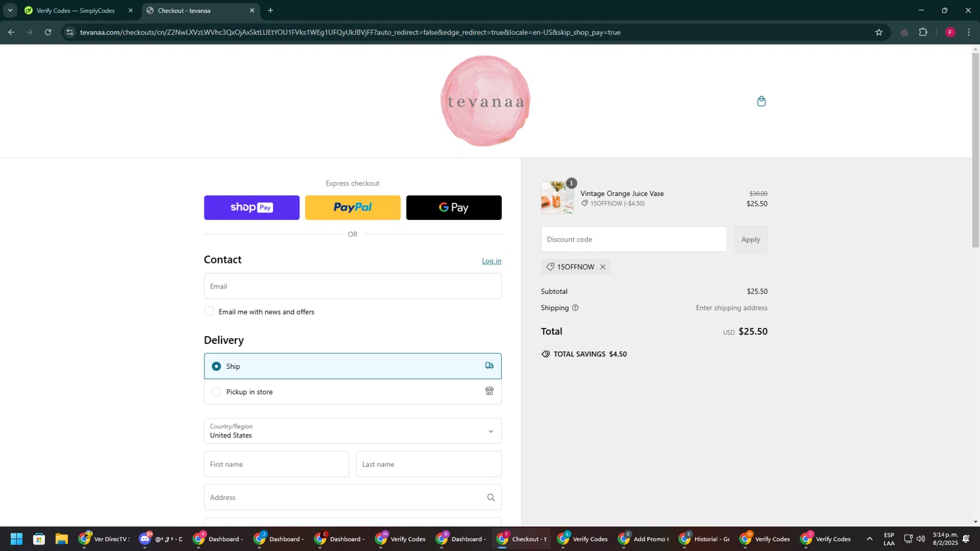Open the shopping bag cart icon
Image resolution: width=980 pixels, height=551 pixels.
coord(761,101)
